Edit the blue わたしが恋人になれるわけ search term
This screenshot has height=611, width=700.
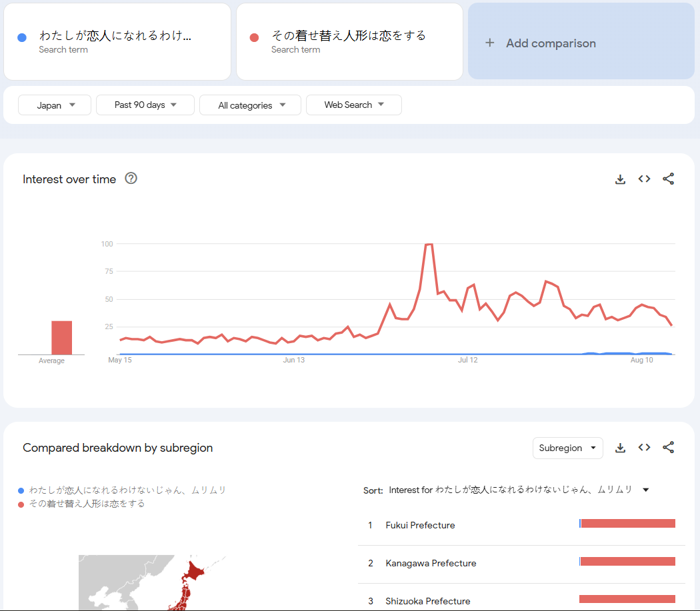pos(117,41)
